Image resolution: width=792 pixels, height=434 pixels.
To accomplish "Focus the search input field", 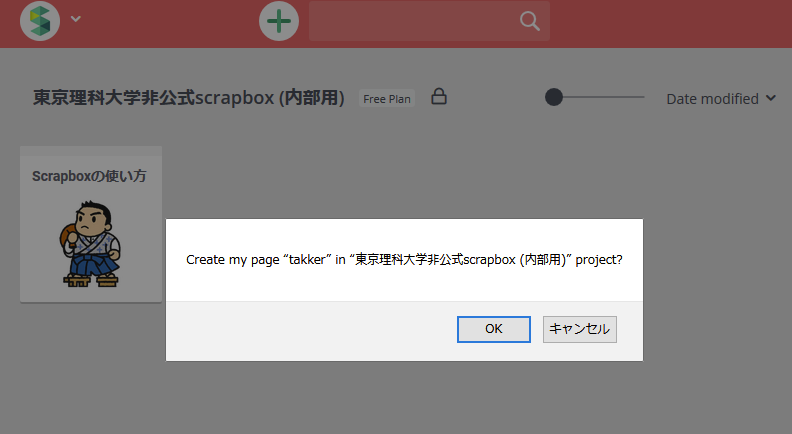I will click(x=429, y=21).
